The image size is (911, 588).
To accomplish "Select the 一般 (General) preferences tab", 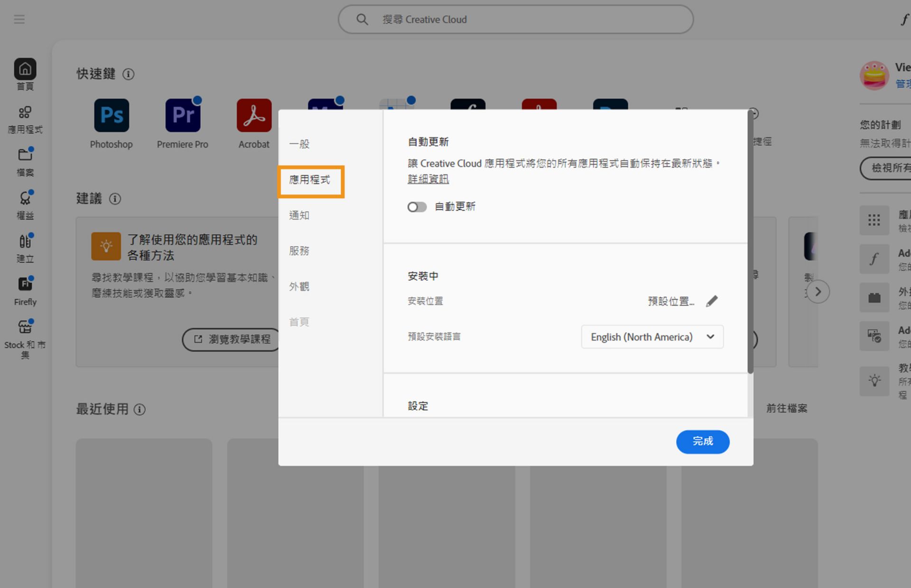I will (299, 144).
